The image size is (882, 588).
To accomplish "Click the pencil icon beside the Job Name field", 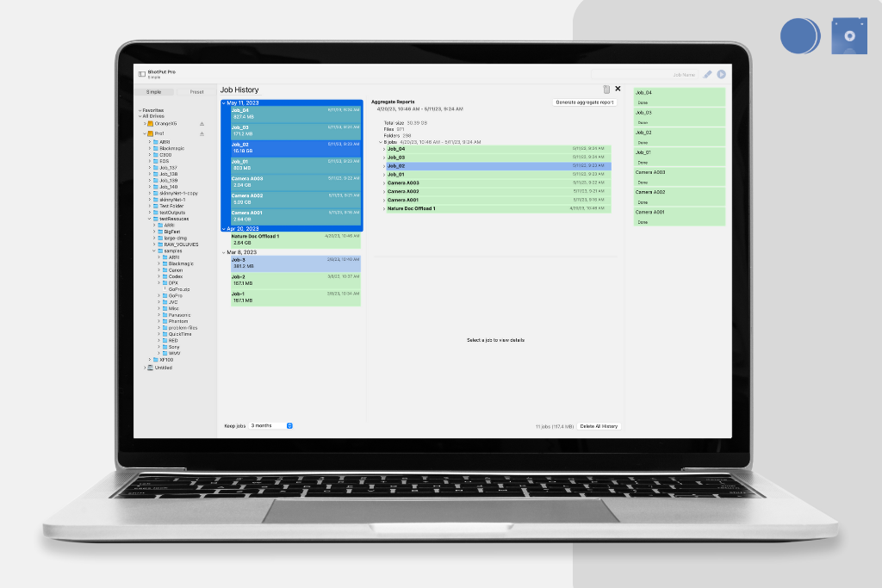I will coord(707,75).
